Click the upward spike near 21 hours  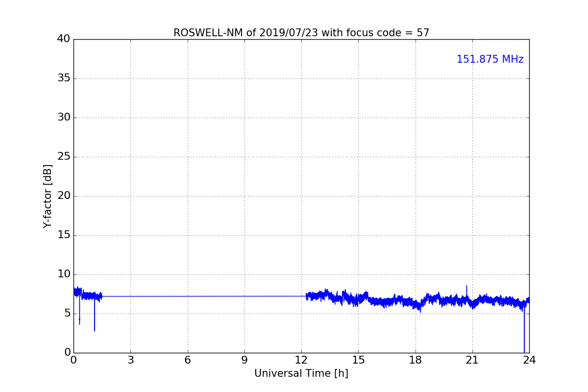pos(466,290)
